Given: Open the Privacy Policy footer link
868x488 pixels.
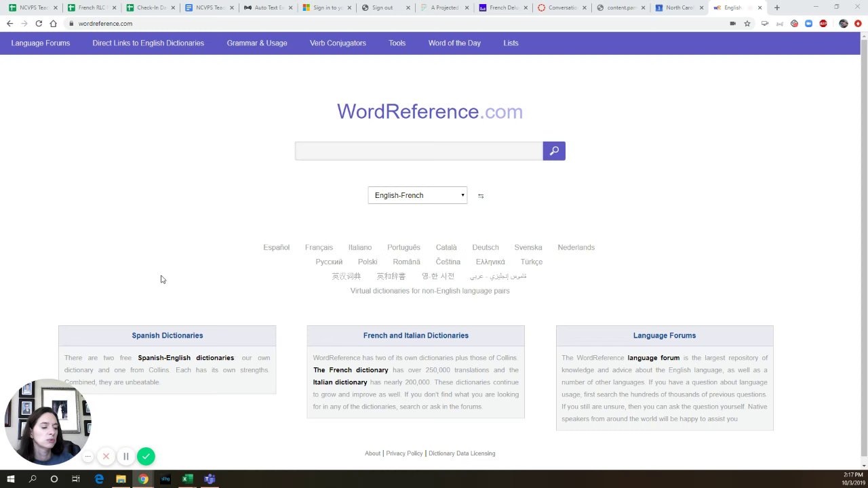Looking at the screenshot, I should coord(404,453).
